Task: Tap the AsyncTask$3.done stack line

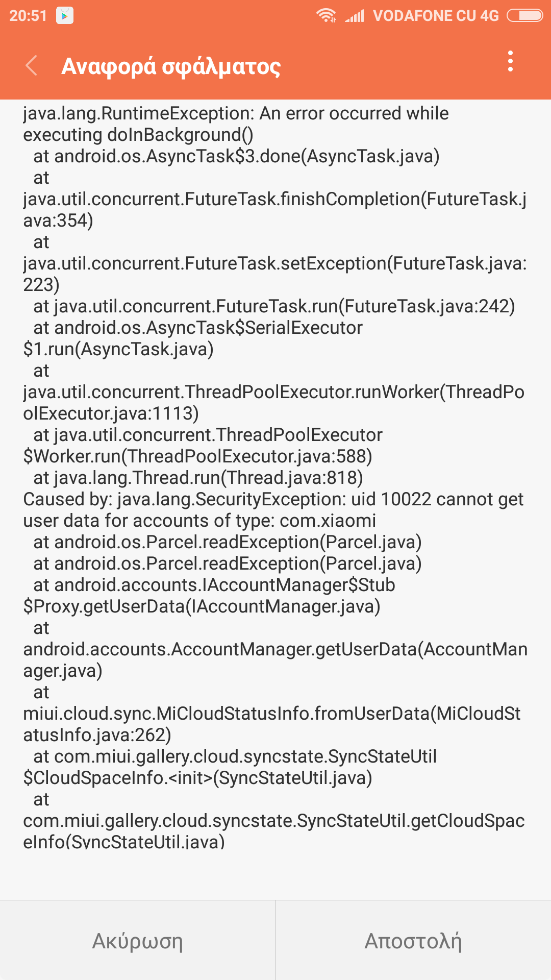Action: [236, 156]
